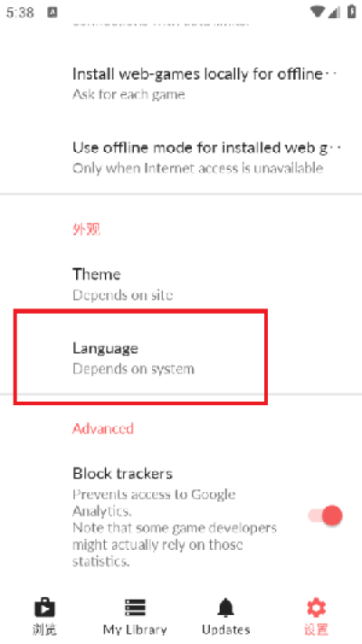
Task: Tap the keyboard indicator icon in status bar
Action: click(52, 13)
